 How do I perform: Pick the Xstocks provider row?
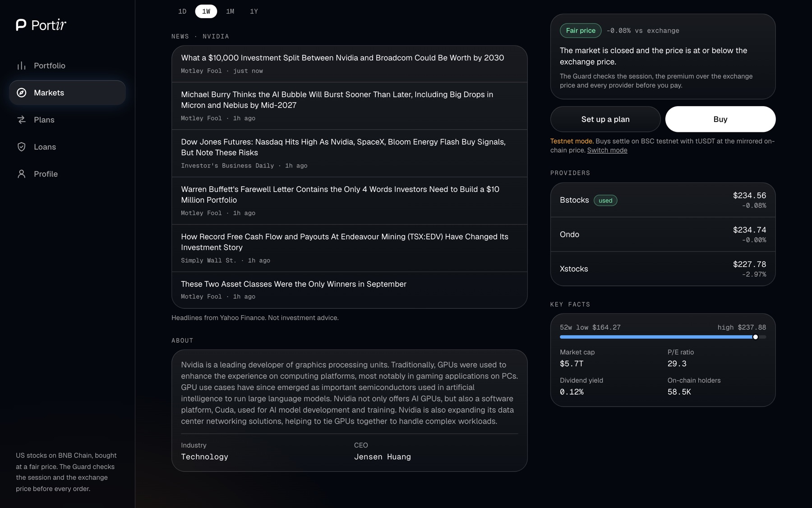point(663,269)
